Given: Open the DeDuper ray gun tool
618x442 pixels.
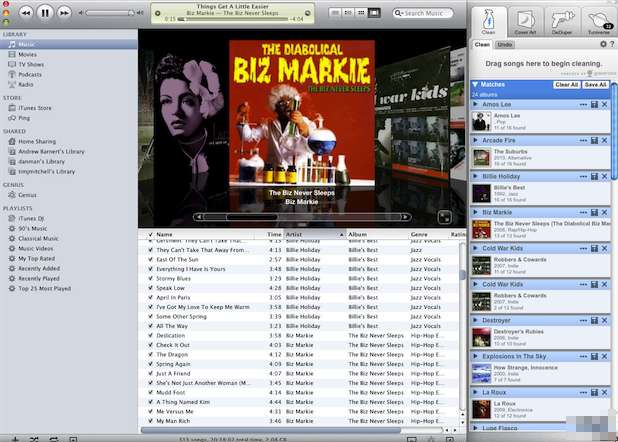Looking at the screenshot, I should (562, 22).
